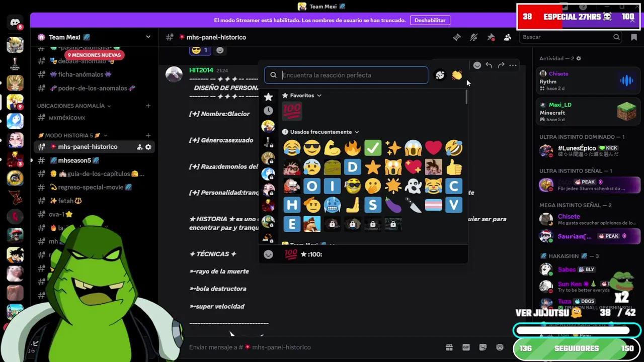Click the magnifier icon in Buscar box

point(616,37)
